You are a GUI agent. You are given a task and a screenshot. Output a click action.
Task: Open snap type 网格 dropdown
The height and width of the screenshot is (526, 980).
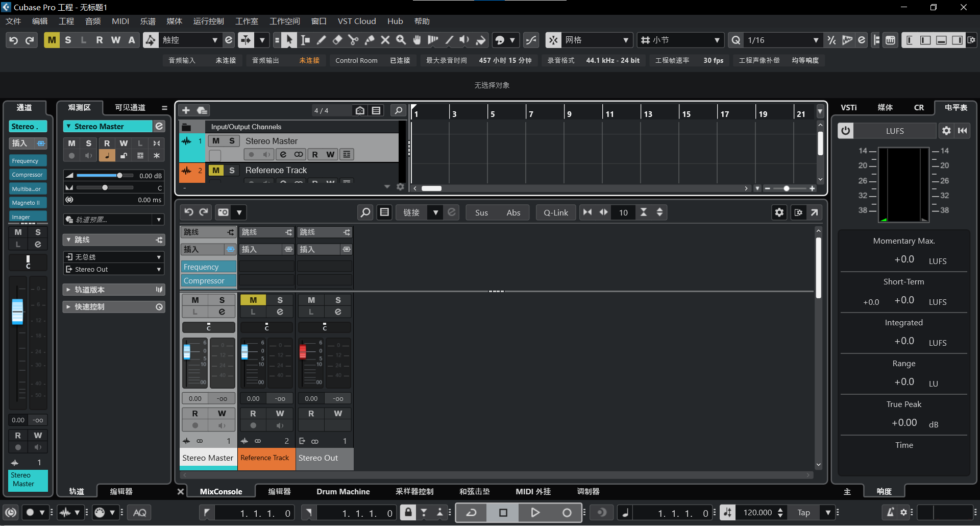(597, 40)
